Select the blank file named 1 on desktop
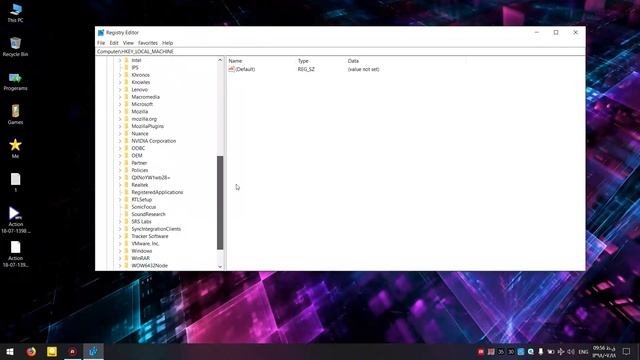Image resolution: width=640 pixels, height=360 pixels. 16,182
